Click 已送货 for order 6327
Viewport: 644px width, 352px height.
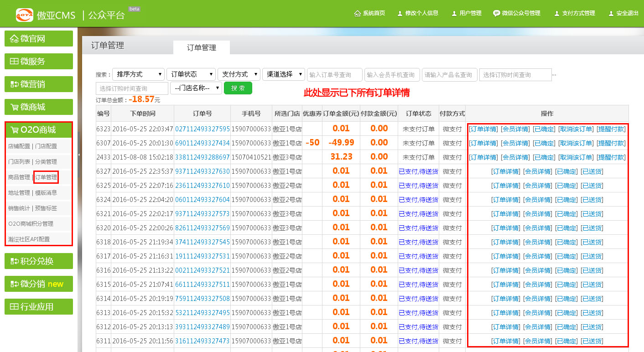(592, 171)
